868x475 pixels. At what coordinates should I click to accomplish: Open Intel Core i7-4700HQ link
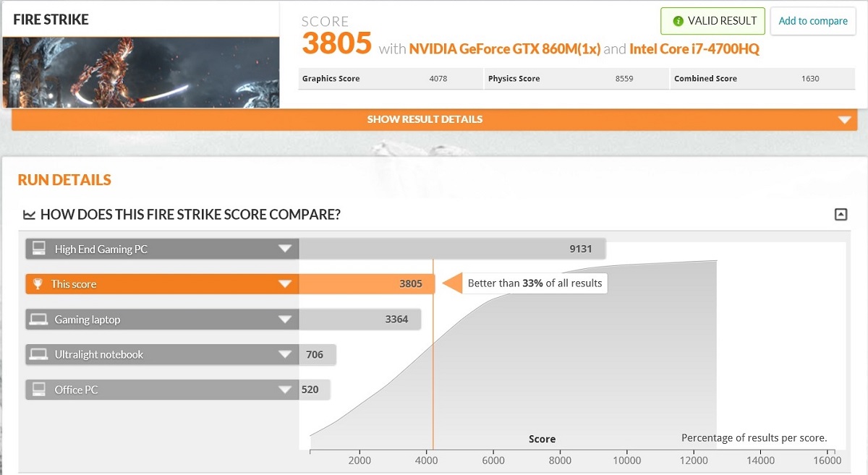click(694, 49)
